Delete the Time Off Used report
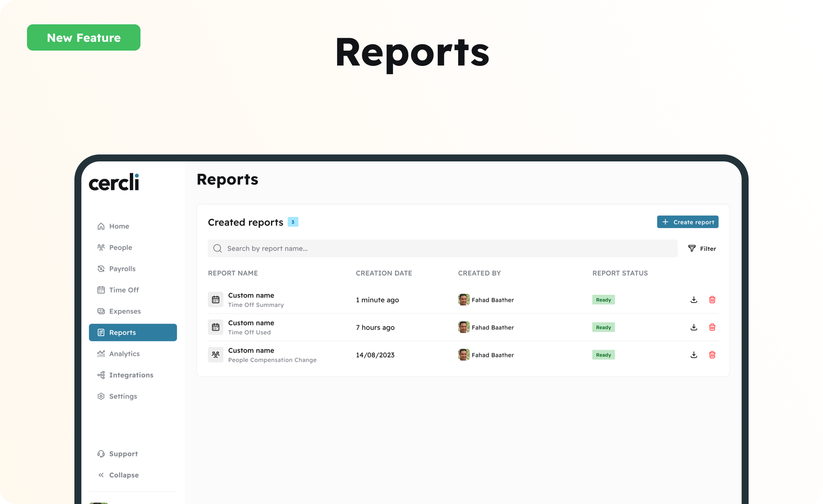Viewport: 823px width, 504px height. [712, 327]
